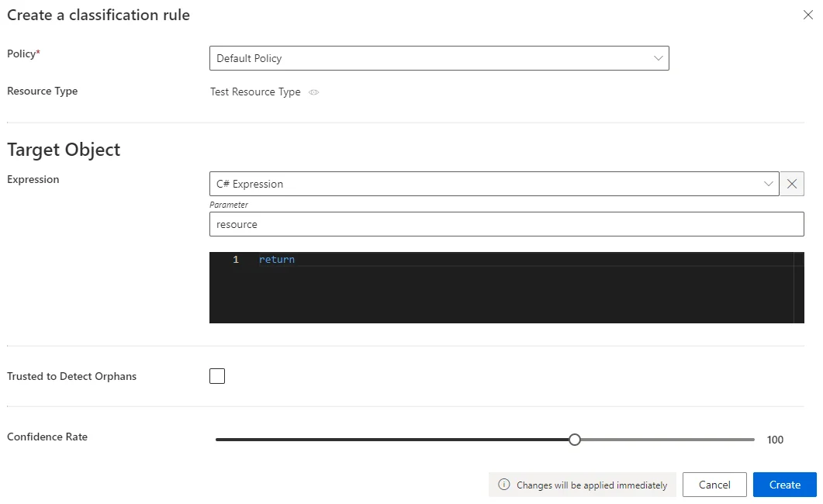823x504 pixels.
Task: Close the classification rule dialog
Action: click(807, 15)
